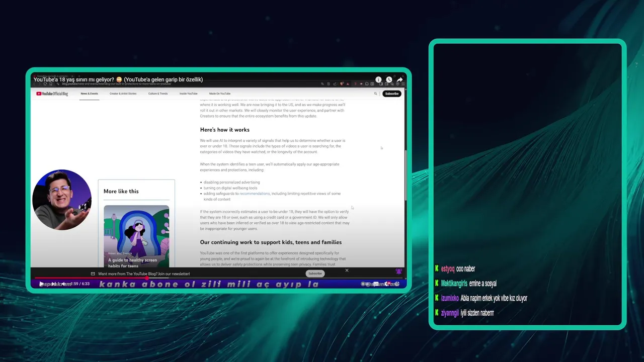
Task: Enter fullscreen with the fullscreen icon
Action: [x=397, y=284]
